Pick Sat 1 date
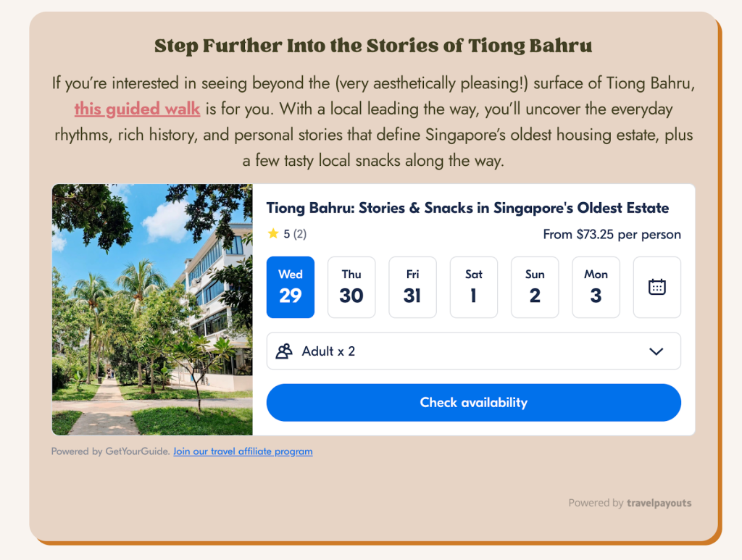Screen dimensions: 742x560 (474, 287)
